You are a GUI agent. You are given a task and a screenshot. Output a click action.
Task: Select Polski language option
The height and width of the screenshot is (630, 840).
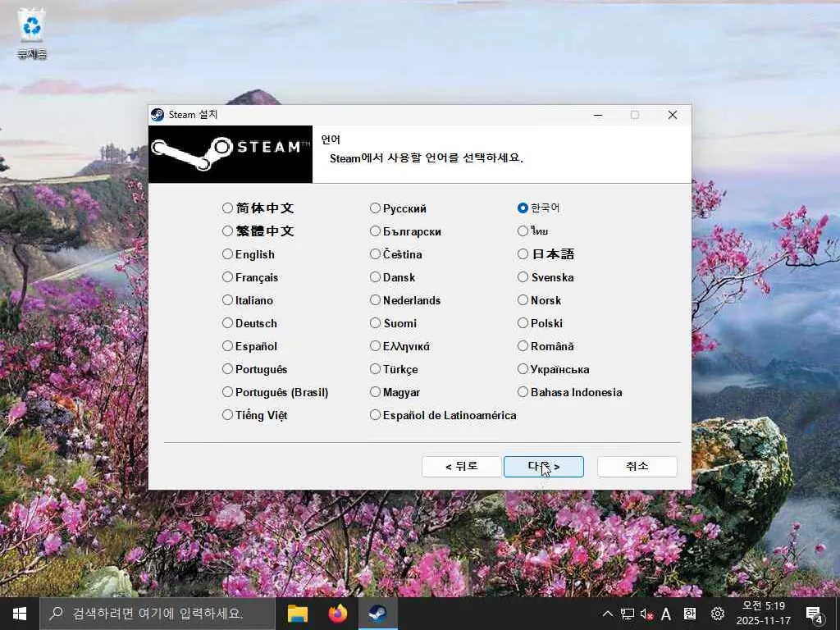point(541,323)
